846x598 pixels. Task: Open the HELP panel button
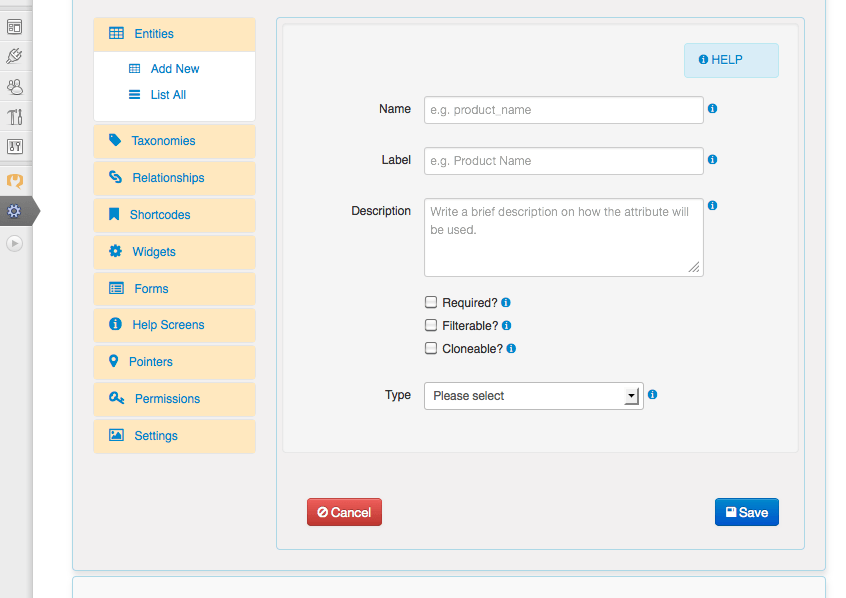pos(730,60)
